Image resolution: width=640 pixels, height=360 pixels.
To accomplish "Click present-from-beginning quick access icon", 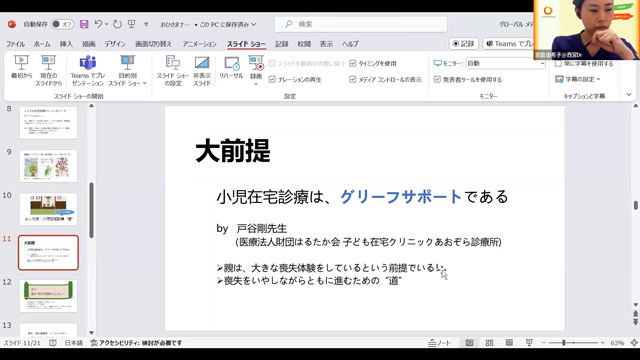I will point(131,24).
